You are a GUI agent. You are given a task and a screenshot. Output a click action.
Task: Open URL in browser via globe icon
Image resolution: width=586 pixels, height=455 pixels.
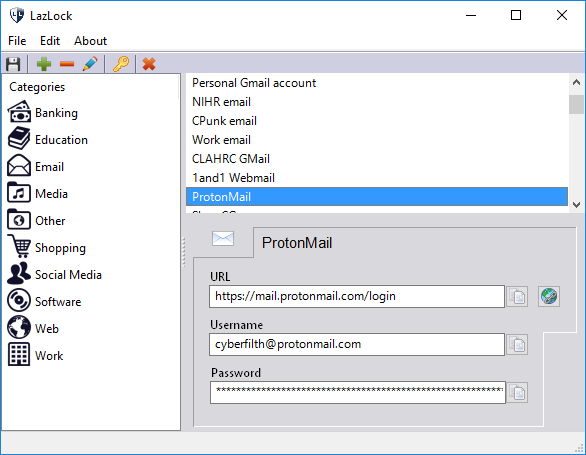coord(549,296)
